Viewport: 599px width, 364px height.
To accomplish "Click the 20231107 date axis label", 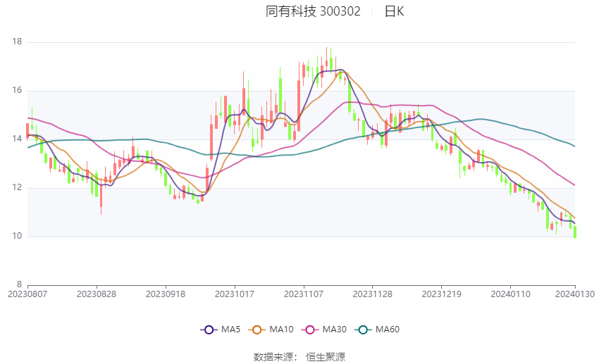I will coord(304,294).
